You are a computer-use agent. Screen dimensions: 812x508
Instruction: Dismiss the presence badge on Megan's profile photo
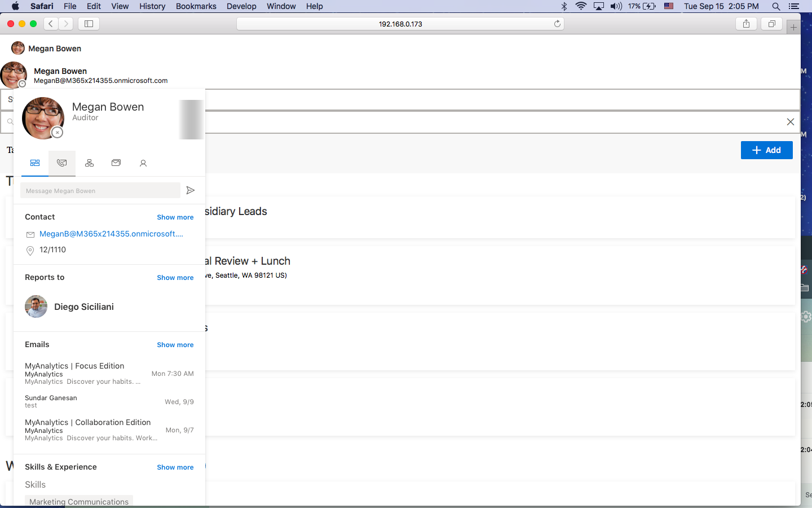[x=57, y=132]
